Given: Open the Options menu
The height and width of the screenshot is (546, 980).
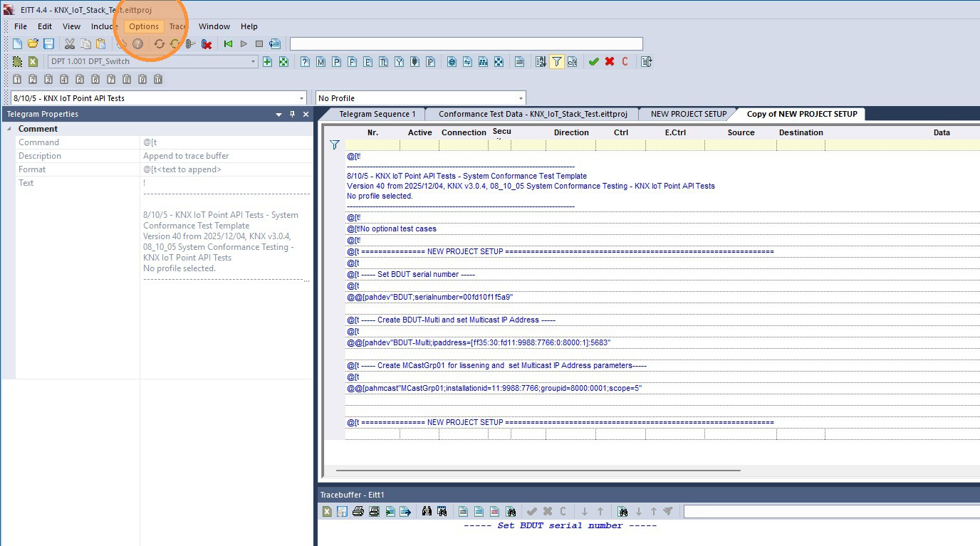Looking at the screenshot, I should (x=144, y=26).
